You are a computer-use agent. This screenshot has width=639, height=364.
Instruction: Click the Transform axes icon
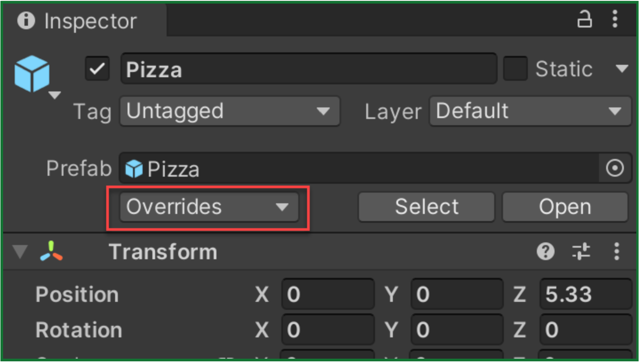(51, 252)
